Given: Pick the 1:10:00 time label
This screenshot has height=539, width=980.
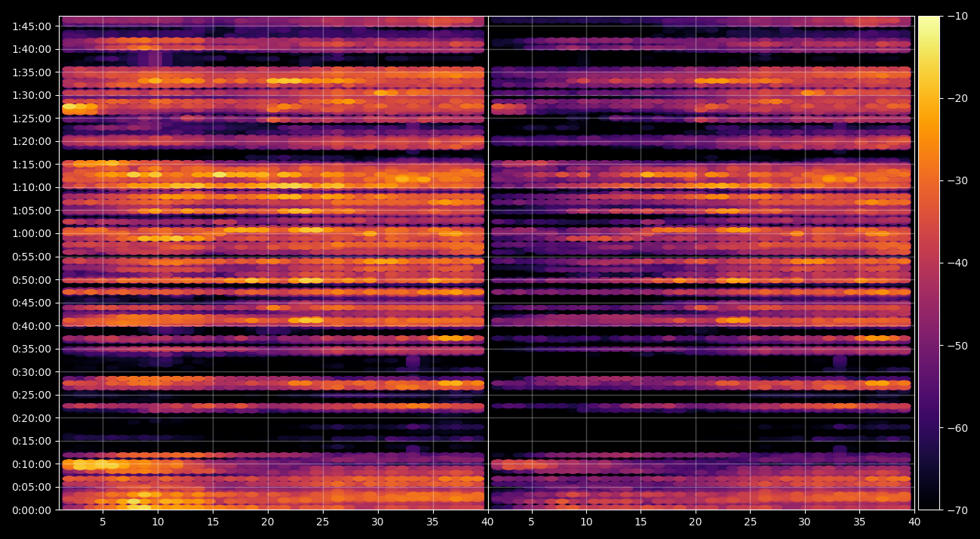Looking at the screenshot, I should click(32, 187).
